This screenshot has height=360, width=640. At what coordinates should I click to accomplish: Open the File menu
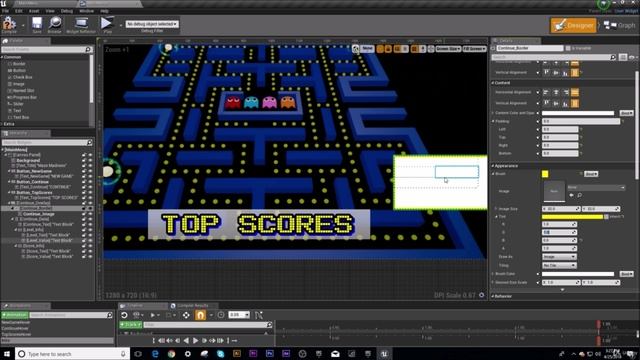click(5, 11)
